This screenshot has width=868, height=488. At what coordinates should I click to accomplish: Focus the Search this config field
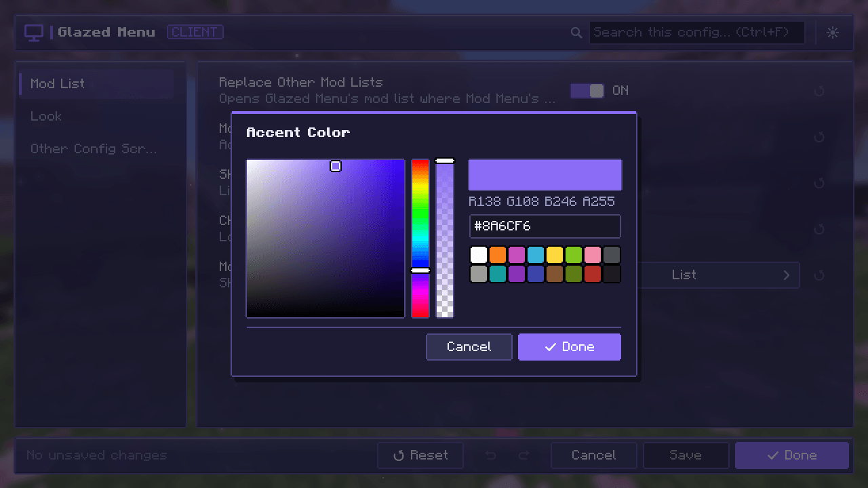point(697,33)
